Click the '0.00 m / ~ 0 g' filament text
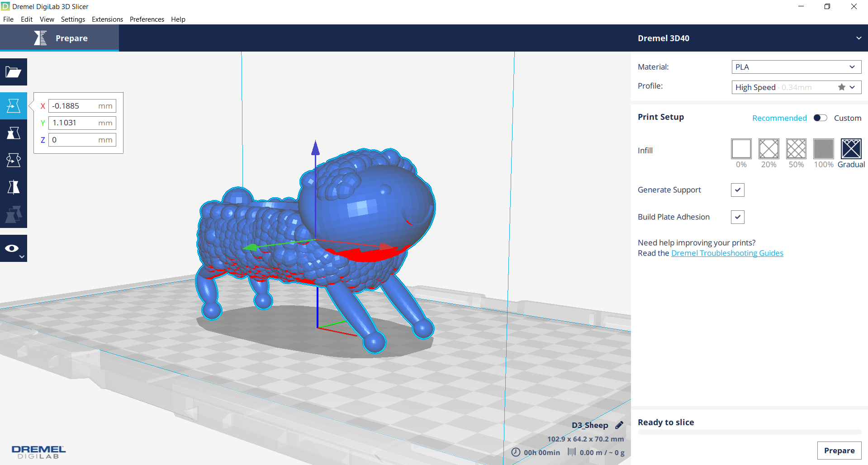 pyautogui.click(x=602, y=452)
